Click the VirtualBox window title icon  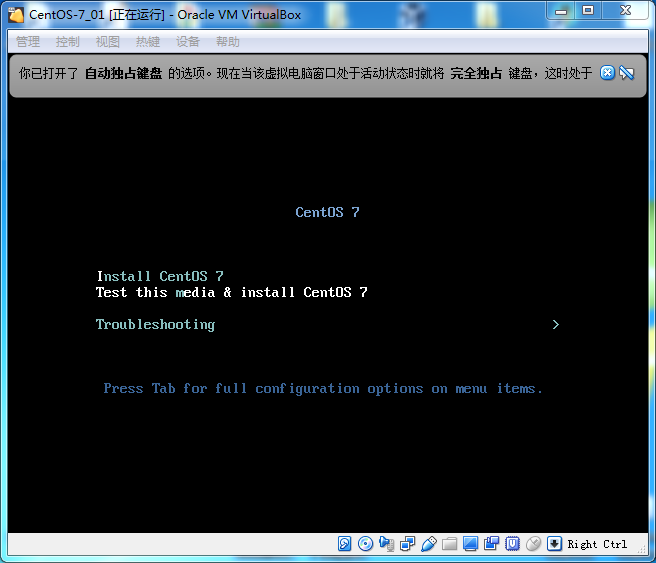15,15
